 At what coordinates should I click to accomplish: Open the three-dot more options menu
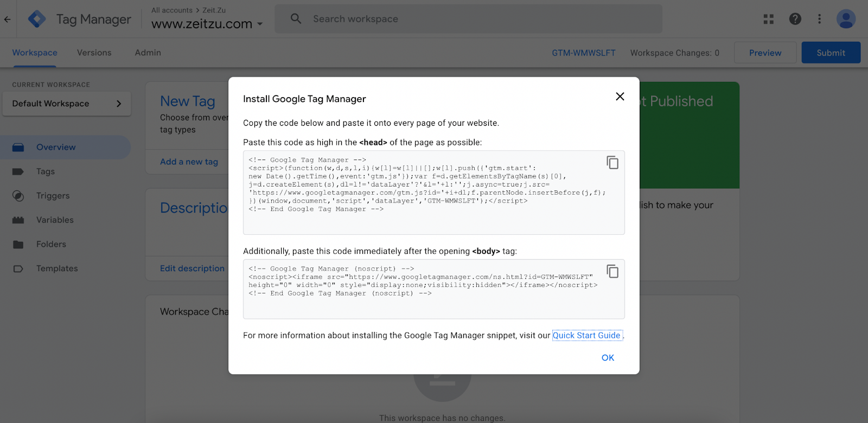819,19
